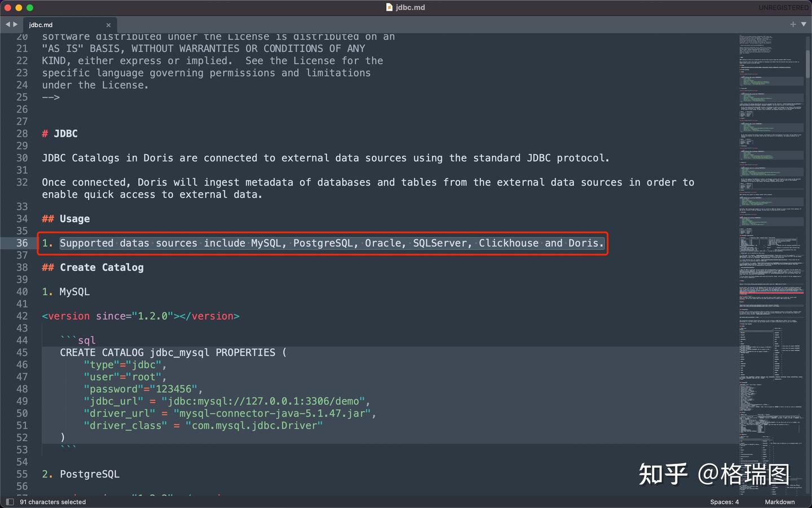
Task: Click line number 36 in the gutter
Action: click(22, 243)
